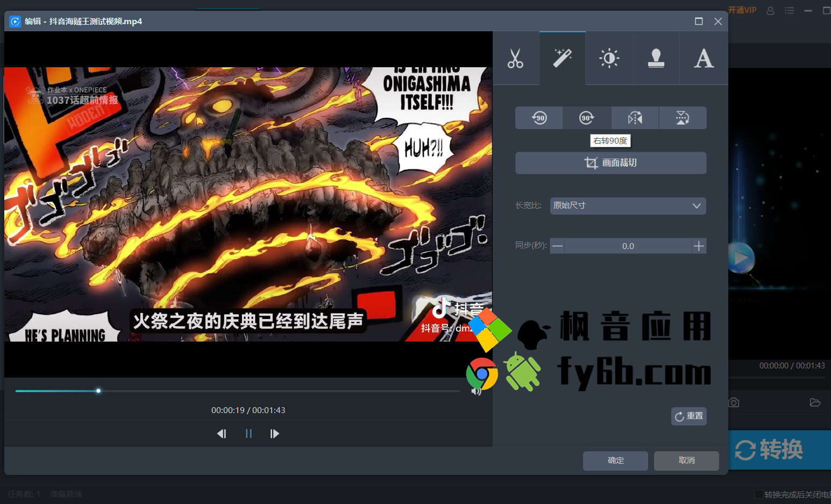Maximize the edit dialog window
The image size is (831, 504).
[699, 22]
